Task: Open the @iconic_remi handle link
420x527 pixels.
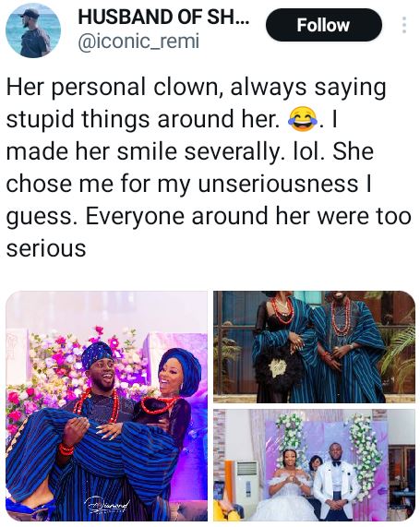Action: click(x=138, y=42)
